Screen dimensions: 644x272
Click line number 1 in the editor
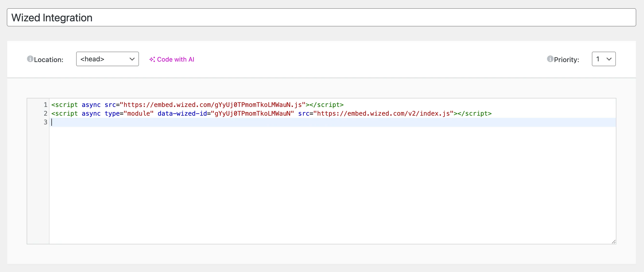click(x=45, y=105)
